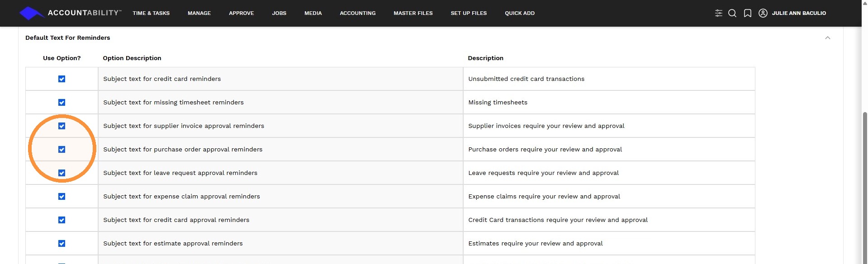
Task: Uncheck missing timesheet reminders subject option
Action: (62, 103)
